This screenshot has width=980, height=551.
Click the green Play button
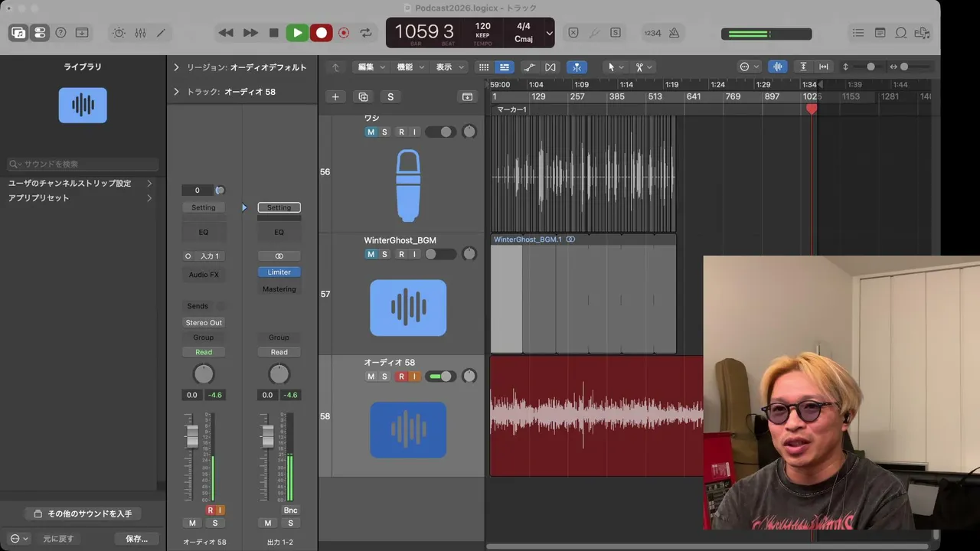297,33
